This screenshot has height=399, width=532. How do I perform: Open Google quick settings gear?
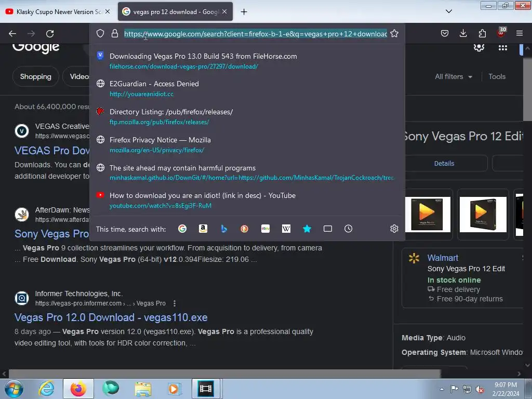tap(478, 47)
